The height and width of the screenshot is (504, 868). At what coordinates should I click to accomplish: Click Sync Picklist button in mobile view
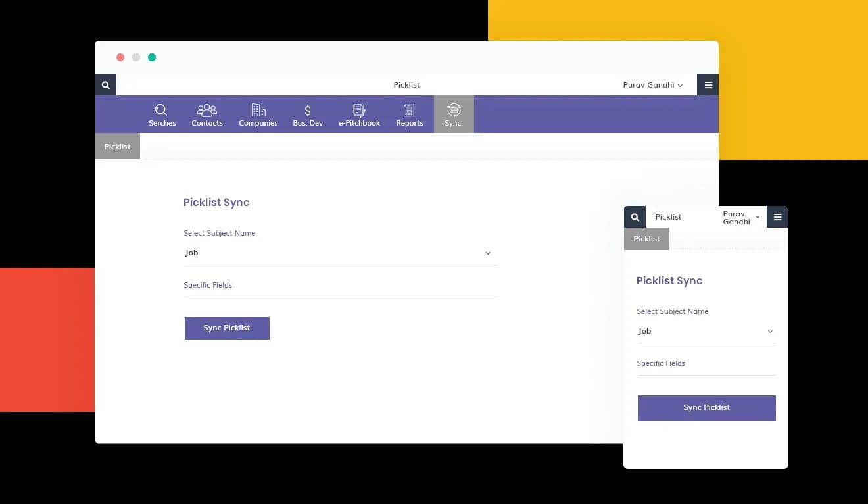707,408
